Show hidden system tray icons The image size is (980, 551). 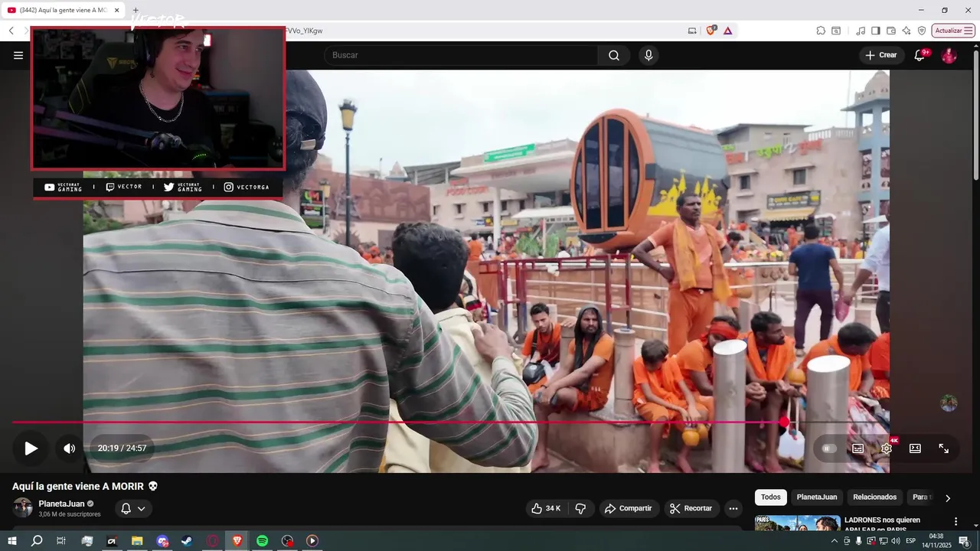[835, 541]
